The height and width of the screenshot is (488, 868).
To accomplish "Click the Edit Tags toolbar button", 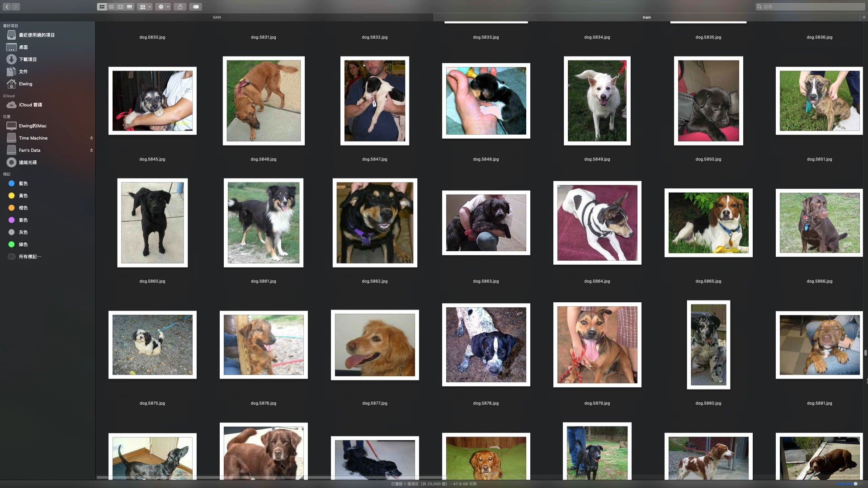I will point(196,7).
